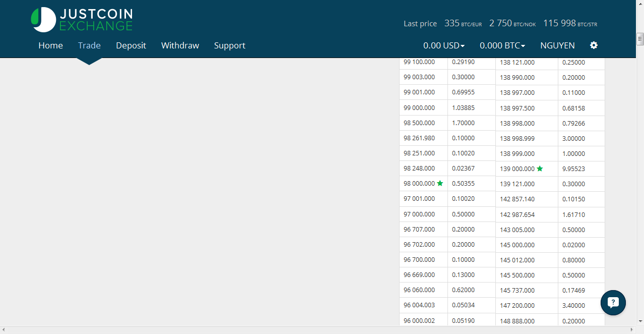The height and width of the screenshot is (334, 644).
Task: Open the Support page
Action: point(230,45)
